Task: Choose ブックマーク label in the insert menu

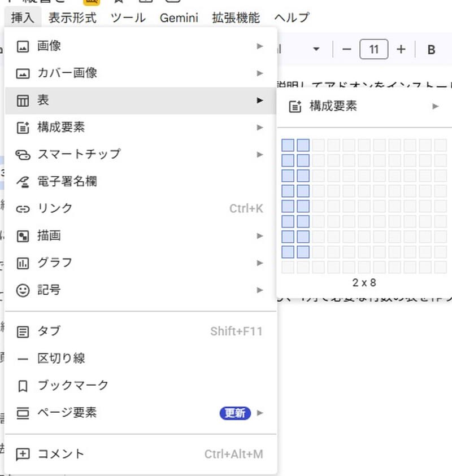Action: [73, 385]
